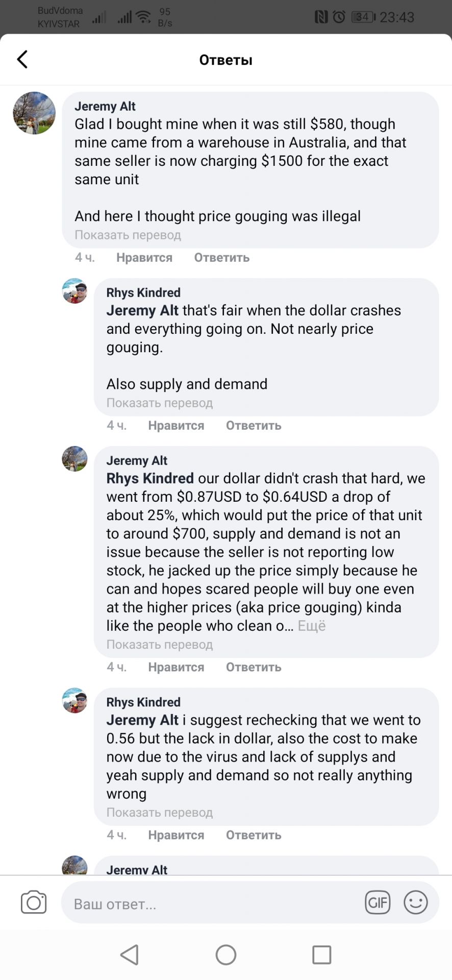Show translation under "Also supply and demand"
The height and width of the screenshot is (980, 452).
pos(159,403)
